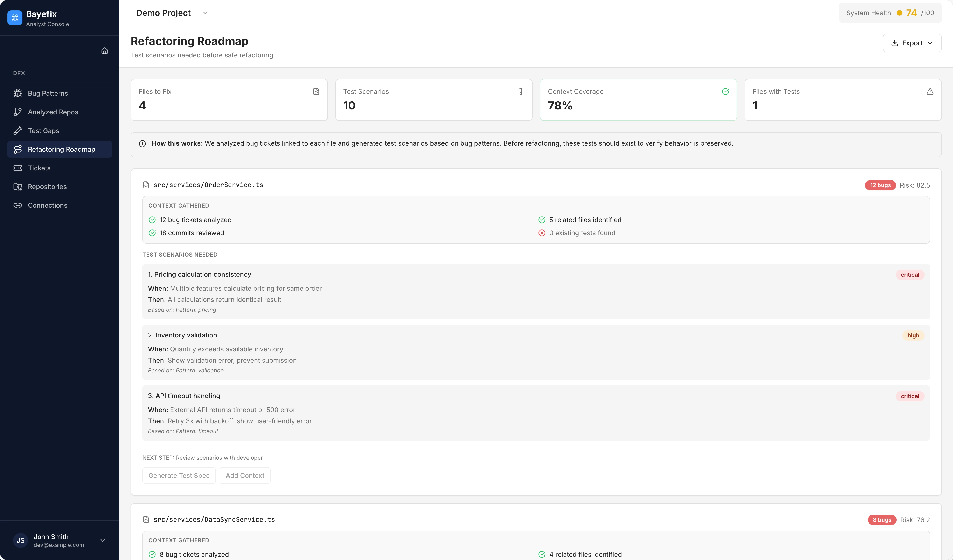Toggle the Context Coverage check icon
953x560 pixels.
tap(725, 91)
